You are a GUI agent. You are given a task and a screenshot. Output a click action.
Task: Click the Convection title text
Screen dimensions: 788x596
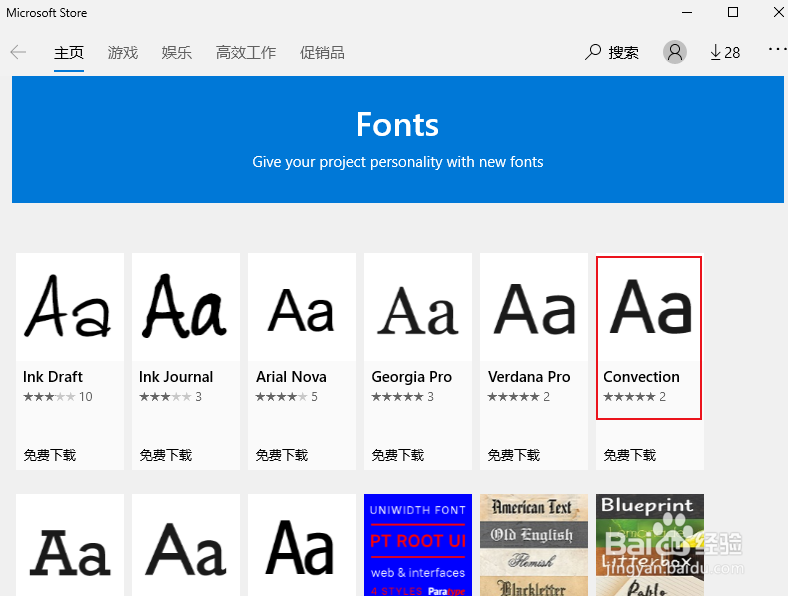(641, 376)
